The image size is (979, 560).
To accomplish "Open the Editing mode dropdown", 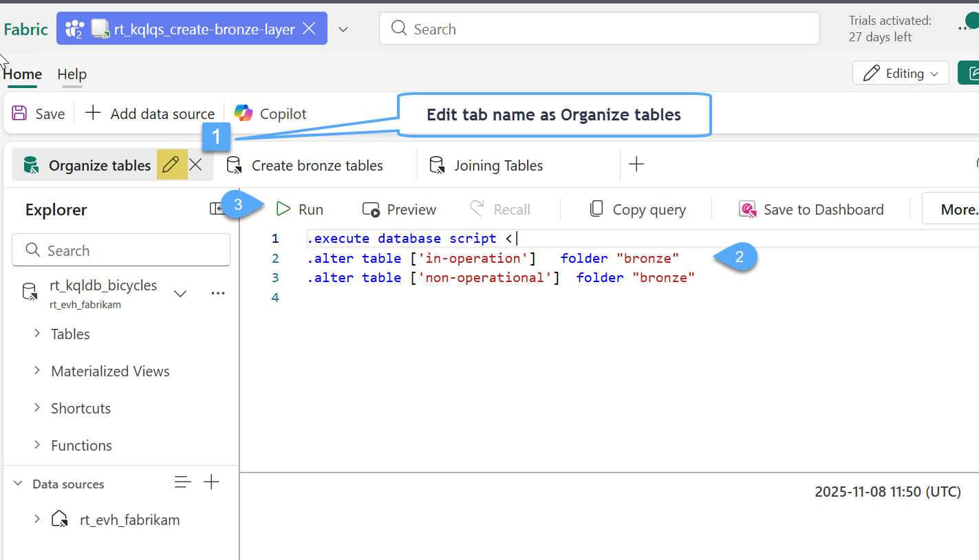I will 901,73.
